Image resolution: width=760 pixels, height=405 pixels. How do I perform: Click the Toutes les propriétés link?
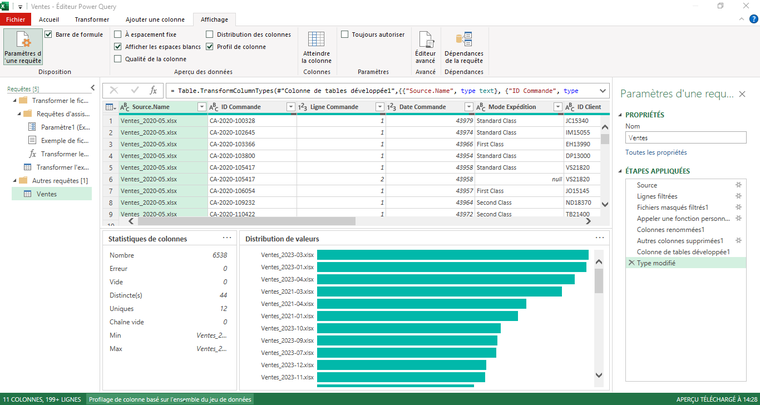[655, 152]
